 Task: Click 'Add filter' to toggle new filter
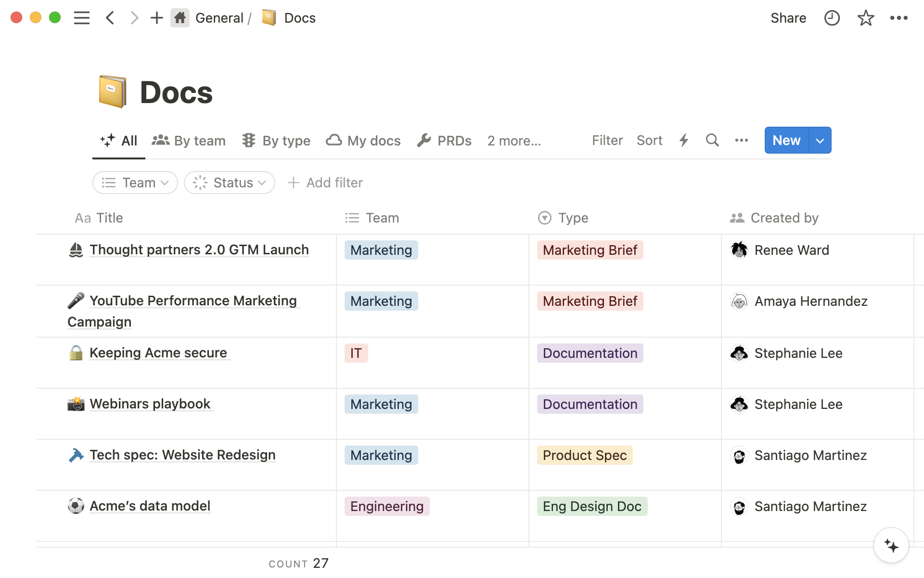(x=326, y=182)
